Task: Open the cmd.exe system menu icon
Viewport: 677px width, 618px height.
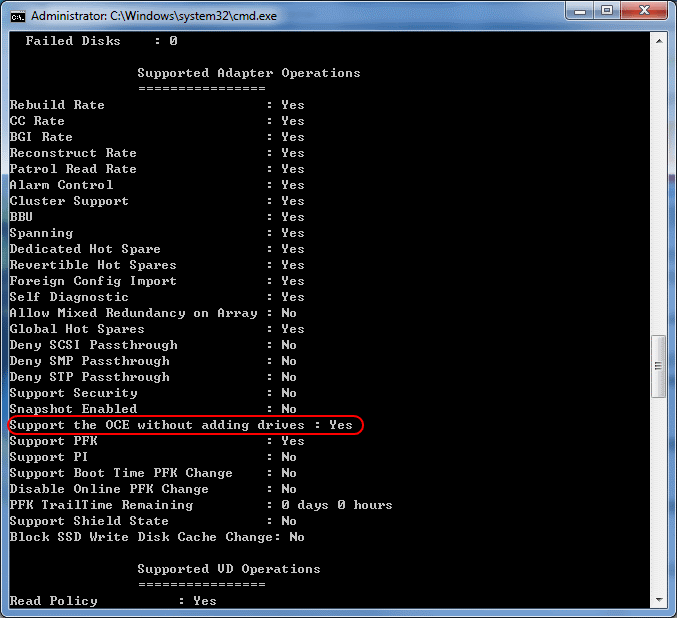Action: pos(18,17)
